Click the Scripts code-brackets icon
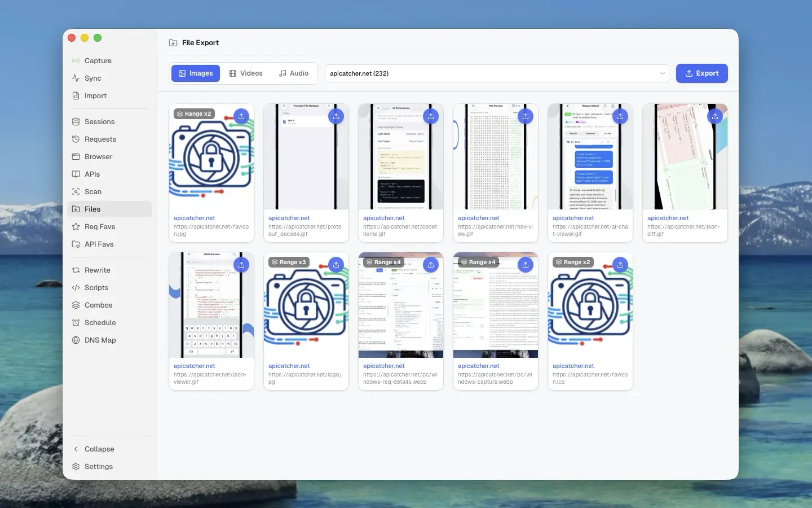Screen dimensions: 812x508 click(76, 288)
